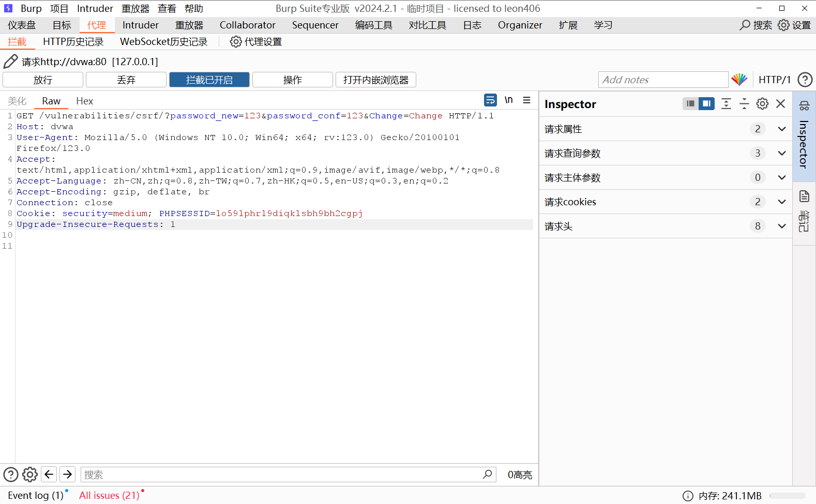Open the 帮助 menu
Image resolution: width=816 pixels, height=504 pixels.
pos(194,8)
